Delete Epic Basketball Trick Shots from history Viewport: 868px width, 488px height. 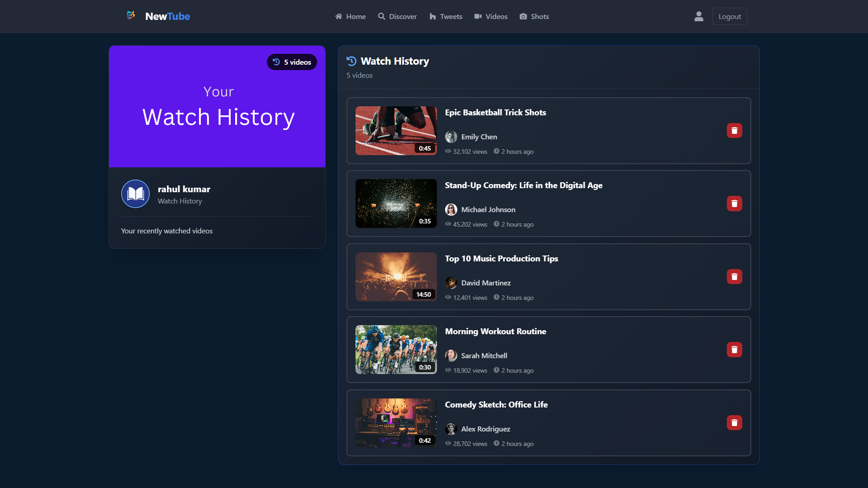pos(734,131)
